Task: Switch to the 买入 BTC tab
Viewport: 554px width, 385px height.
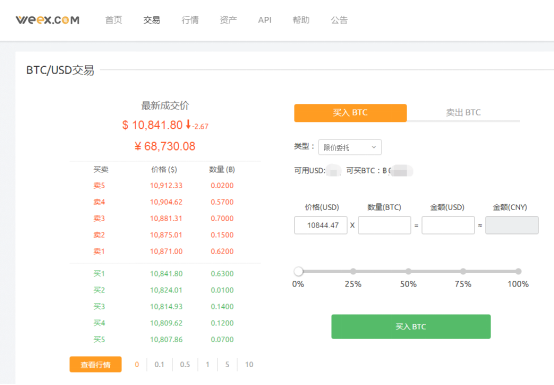Action: pyautogui.click(x=350, y=113)
